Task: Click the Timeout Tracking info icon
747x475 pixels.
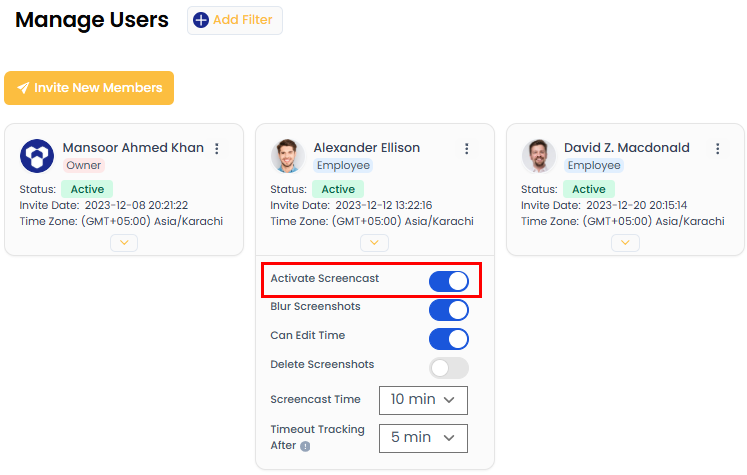Action: 305,446
